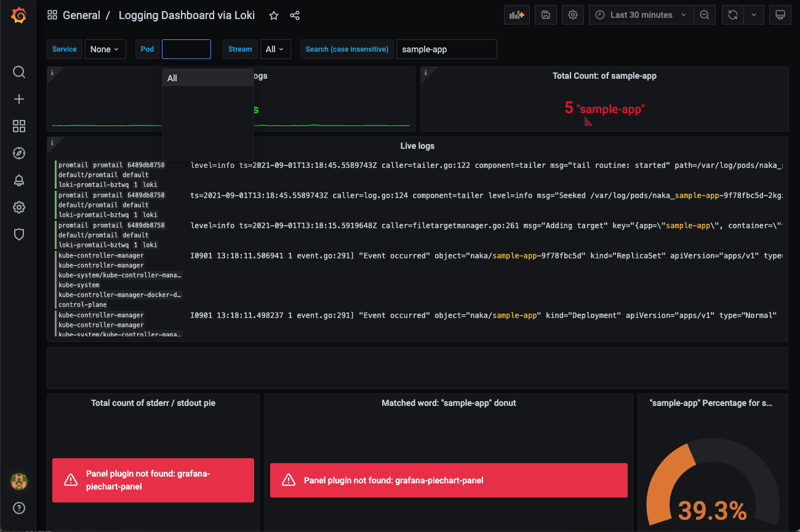This screenshot has height=532, width=800.
Task: Open the Help question mark icon
Action: pos(19,509)
